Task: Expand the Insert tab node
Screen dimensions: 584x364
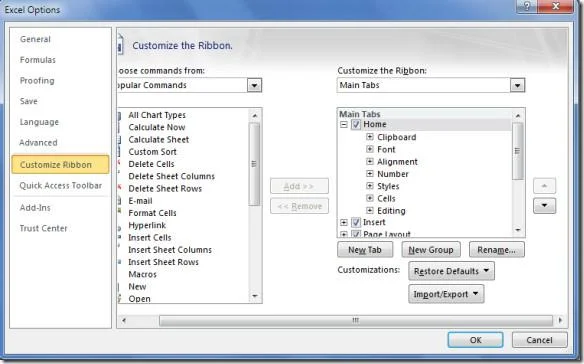Action: pyautogui.click(x=344, y=223)
